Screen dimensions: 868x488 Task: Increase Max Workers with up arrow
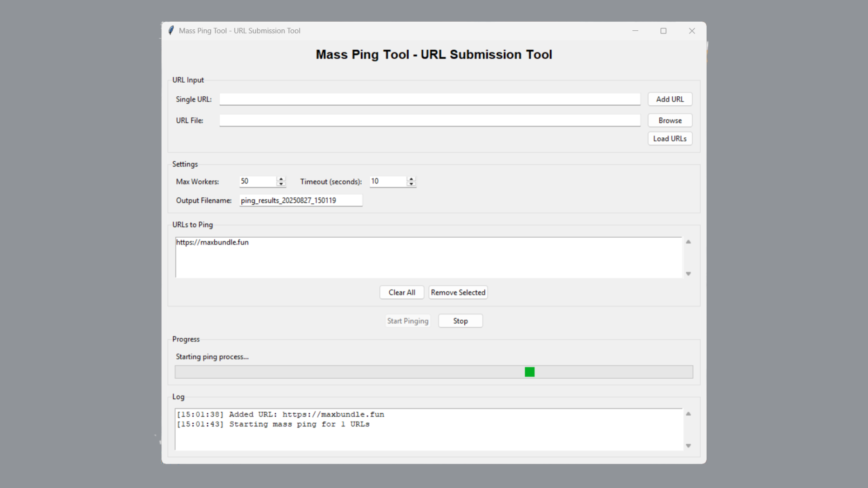[x=281, y=179]
